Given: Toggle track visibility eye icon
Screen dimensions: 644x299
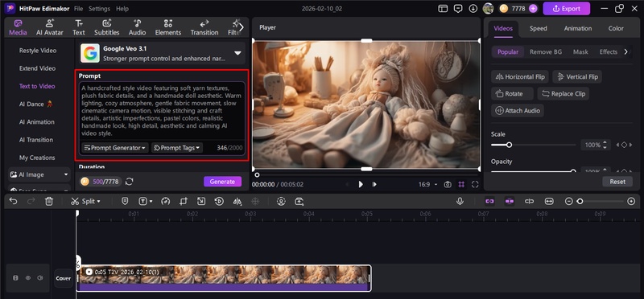Looking at the screenshot, I should pos(28,278).
